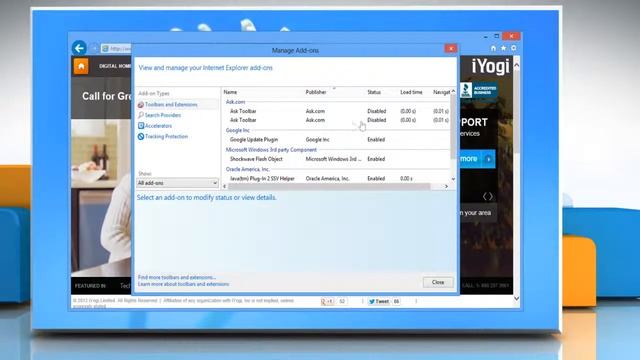
Task: Click horizontal scrollbar left arrow in list
Action: coord(225,186)
